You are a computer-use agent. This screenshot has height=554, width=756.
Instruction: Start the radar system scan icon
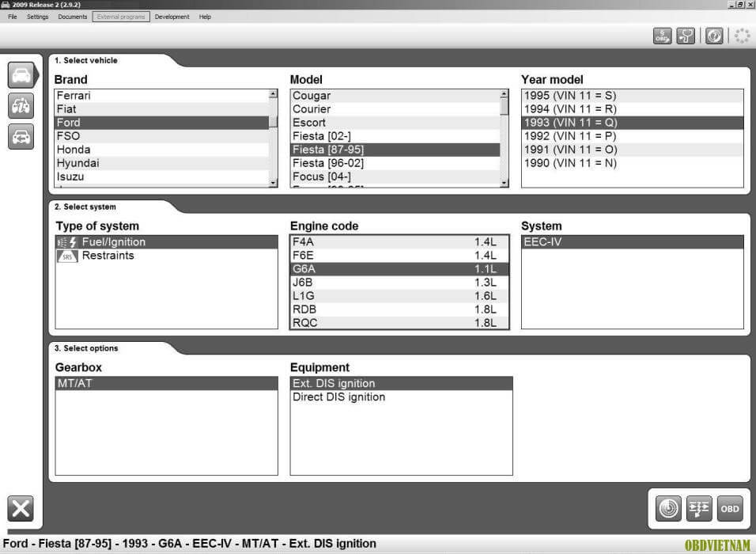[668, 508]
